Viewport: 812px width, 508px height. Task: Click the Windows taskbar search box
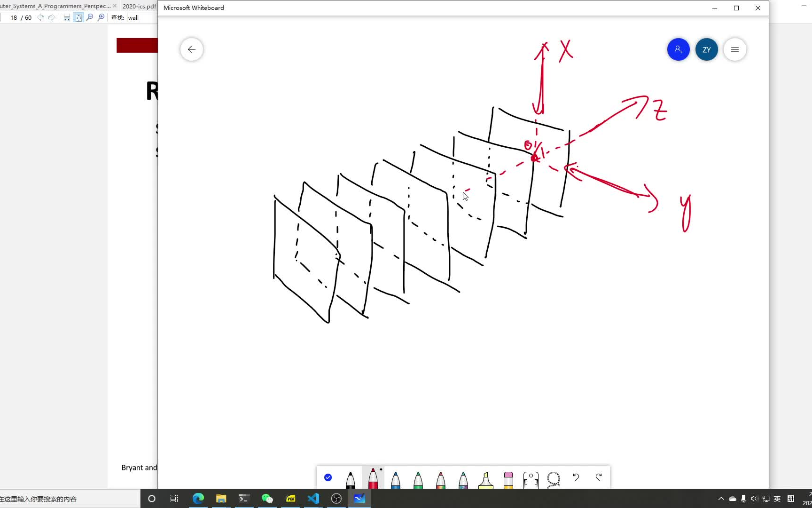coord(70,499)
